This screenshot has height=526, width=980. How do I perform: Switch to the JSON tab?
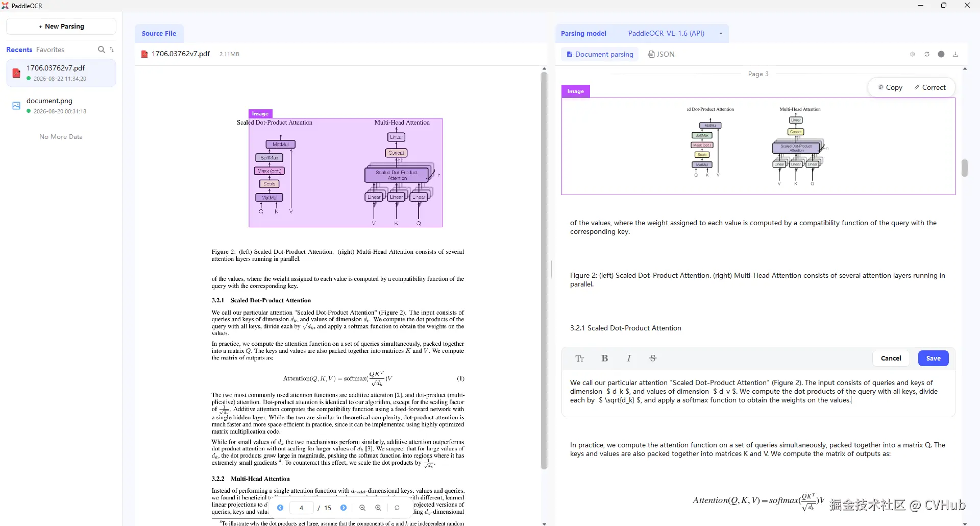(x=661, y=54)
